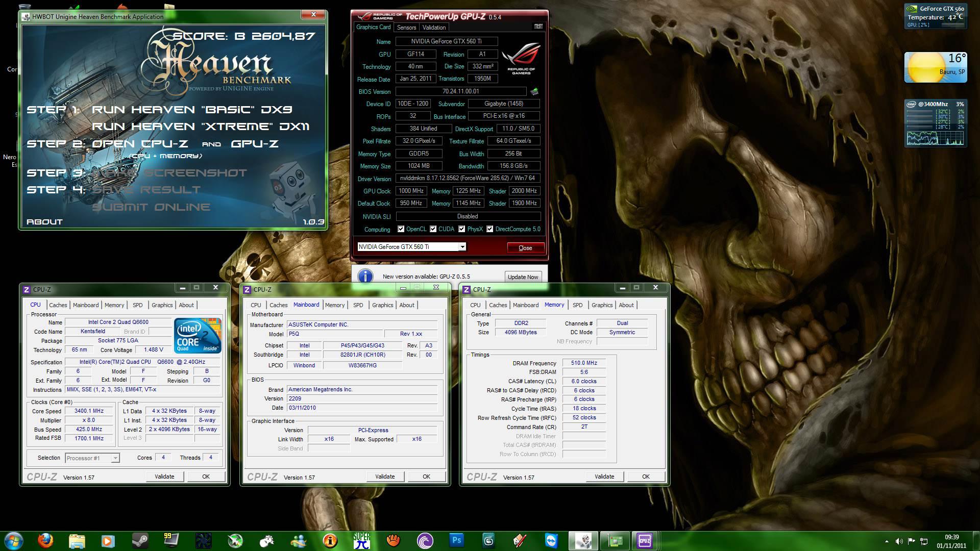Open the Fraps 99 monitor taskbar icon

[170, 540]
